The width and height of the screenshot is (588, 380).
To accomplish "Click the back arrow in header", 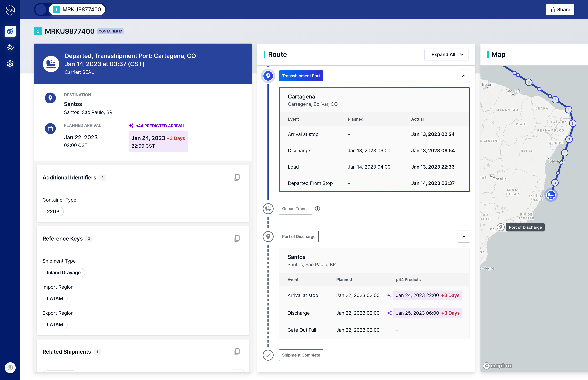I will [41, 10].
